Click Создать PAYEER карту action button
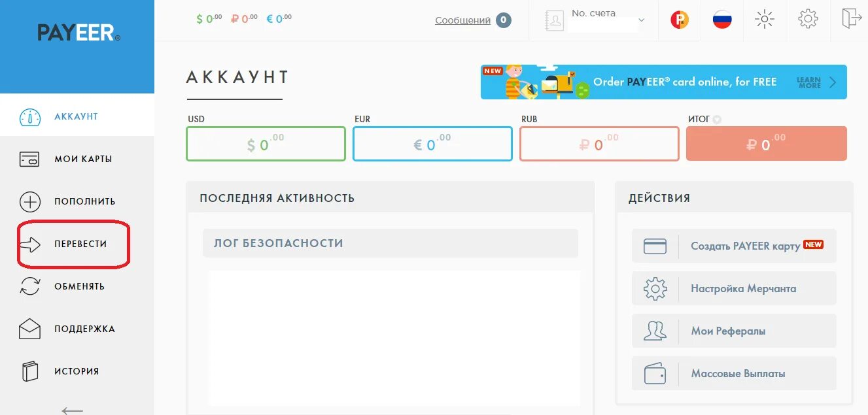Image resolution: width=868 pixels, height=415 pixels. pyautogui.click(x=734, y=246)
